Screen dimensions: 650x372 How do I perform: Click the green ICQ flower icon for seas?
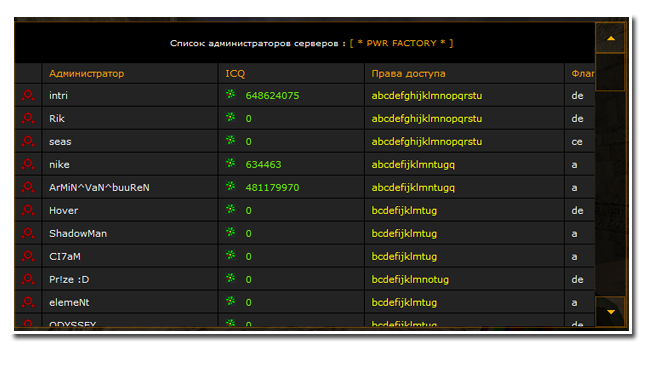230,140
